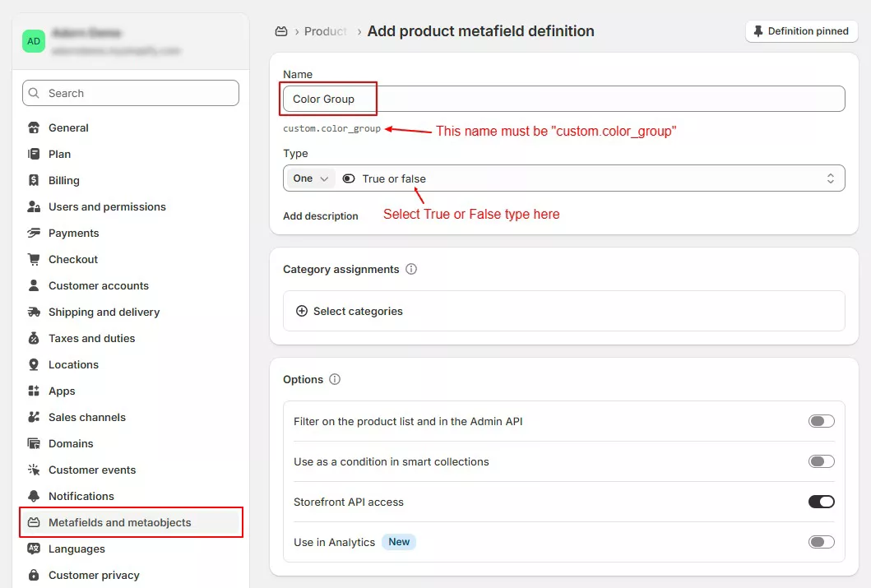Viewport: 871px width, 588px height.
Task: Expand Select categories option
Action: 350,312
